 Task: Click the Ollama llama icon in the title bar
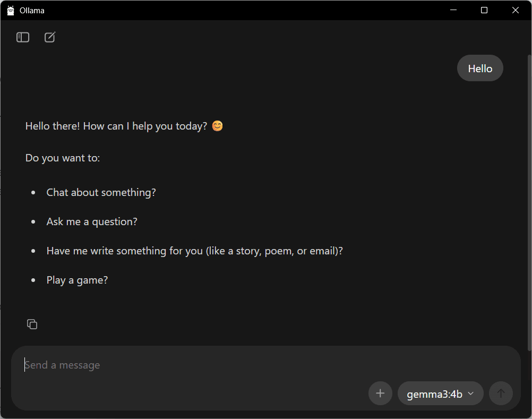tap(11, 10)
